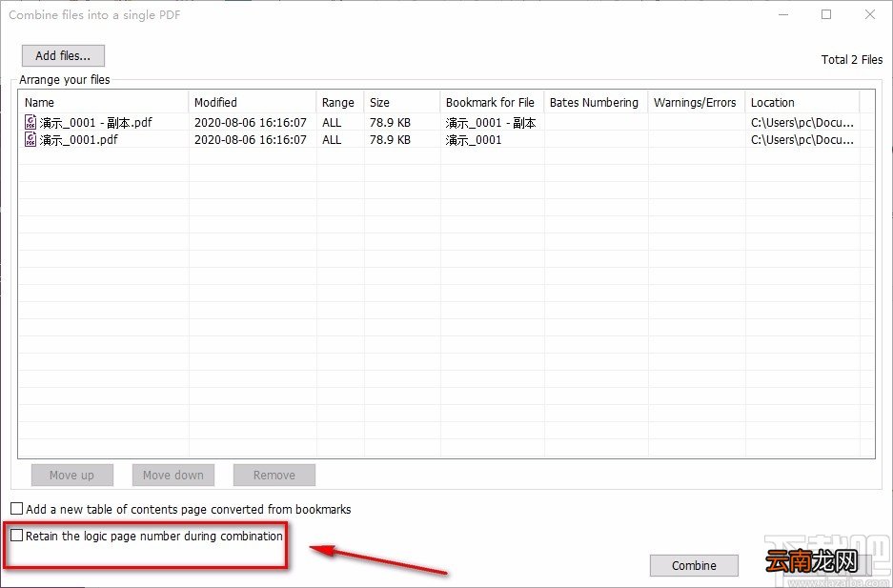Viewport: 893px width, 588px height.
Task: Tick Retain the logic page number checkbox
Action: [x=17, y=535]
